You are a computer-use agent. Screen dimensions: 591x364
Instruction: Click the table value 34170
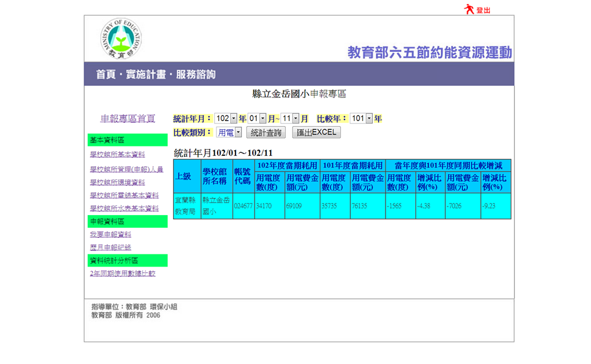click(264, 206)
